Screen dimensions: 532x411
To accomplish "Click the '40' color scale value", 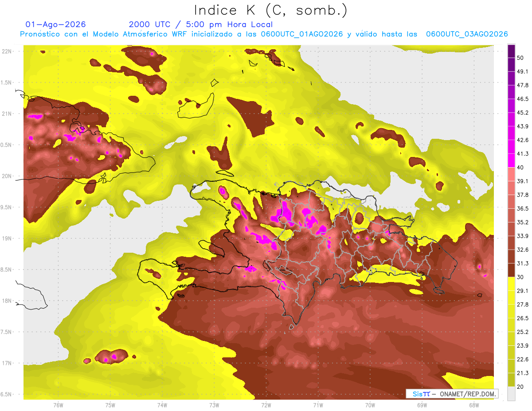I will [520, 167].
